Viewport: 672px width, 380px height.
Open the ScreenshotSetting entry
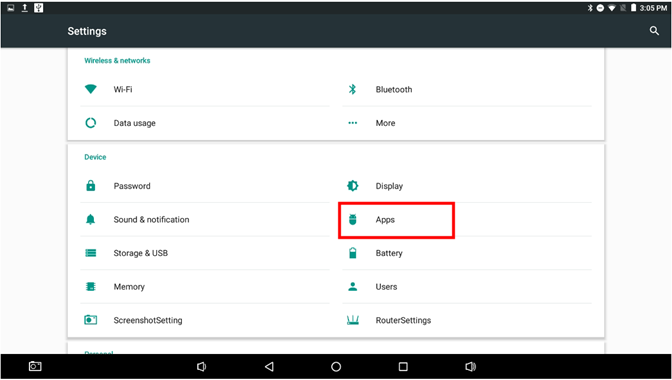tap(205, 320)
